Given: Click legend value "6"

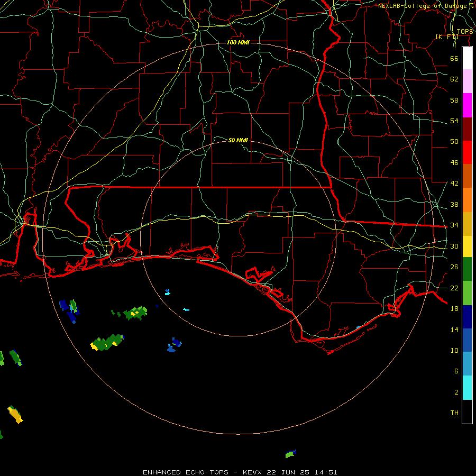Looking at the screenshot, I should 456,371.
